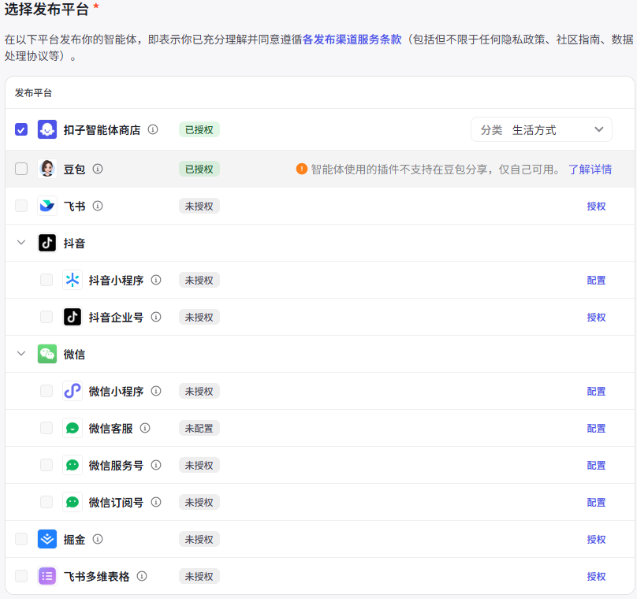Click 配置 for 微信客服
The height and width of the screenshot is (599, 637).
(596, 428)
